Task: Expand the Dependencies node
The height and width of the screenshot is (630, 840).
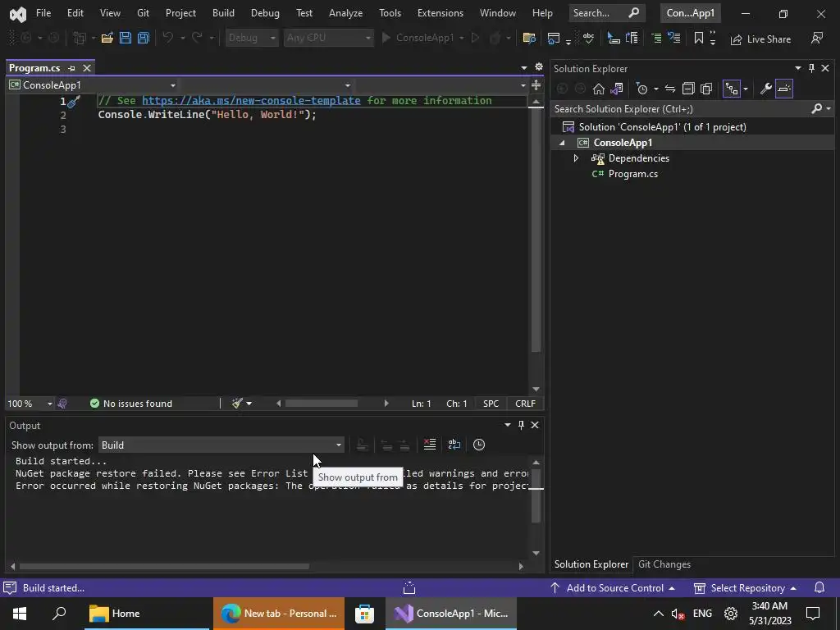Action: point(576,158)
